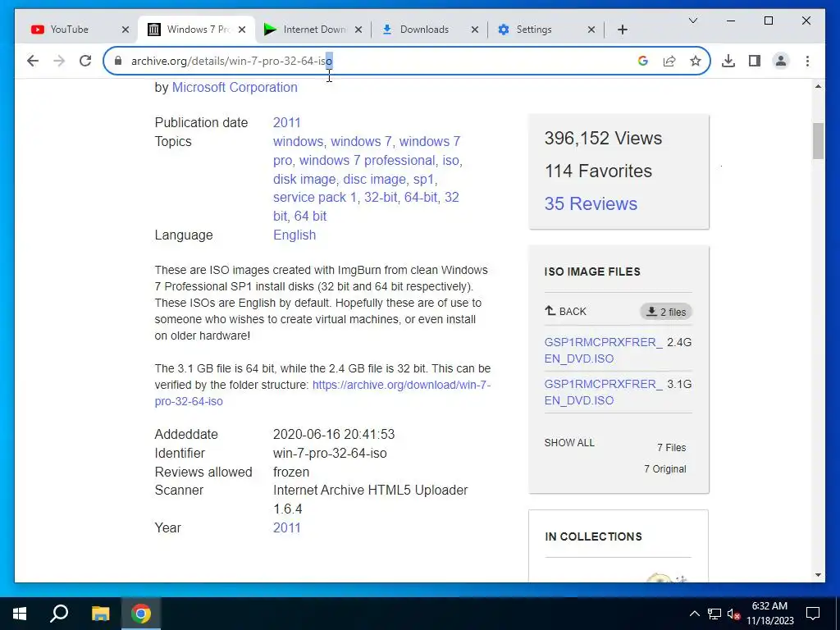Open the 2011 publication date link

pos(286,123)
